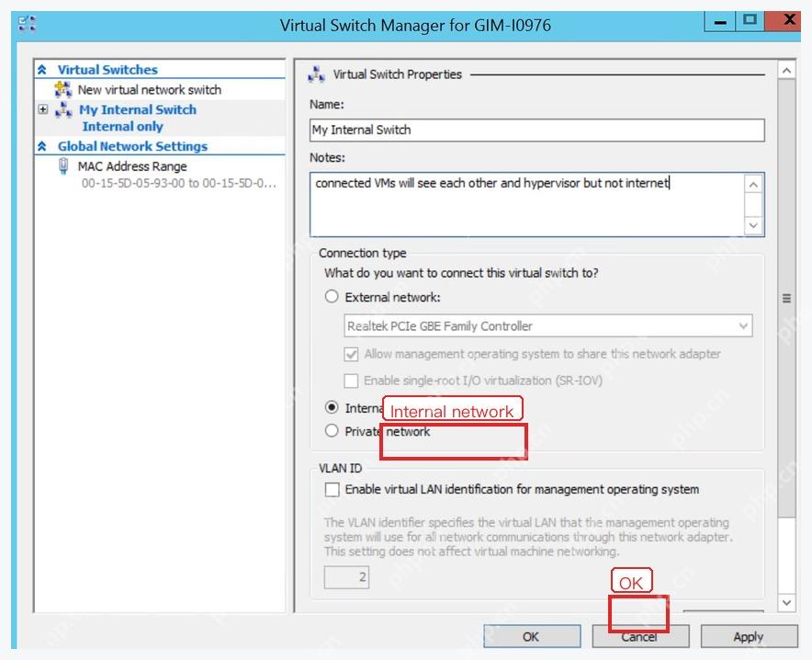Collapse the Virtual Switches section chevron
812x660 pixels.
tap(42, 70)
